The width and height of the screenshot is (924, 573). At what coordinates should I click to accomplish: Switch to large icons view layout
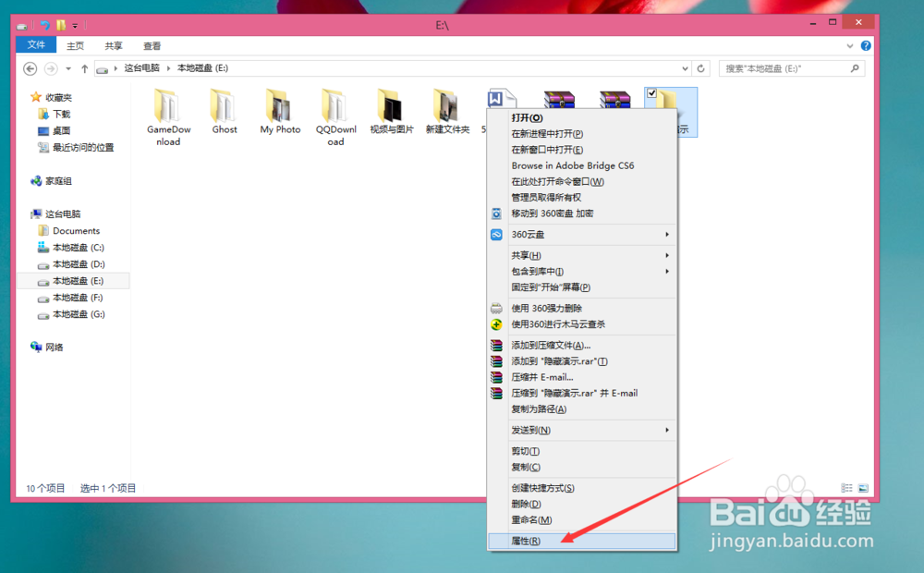863,488
